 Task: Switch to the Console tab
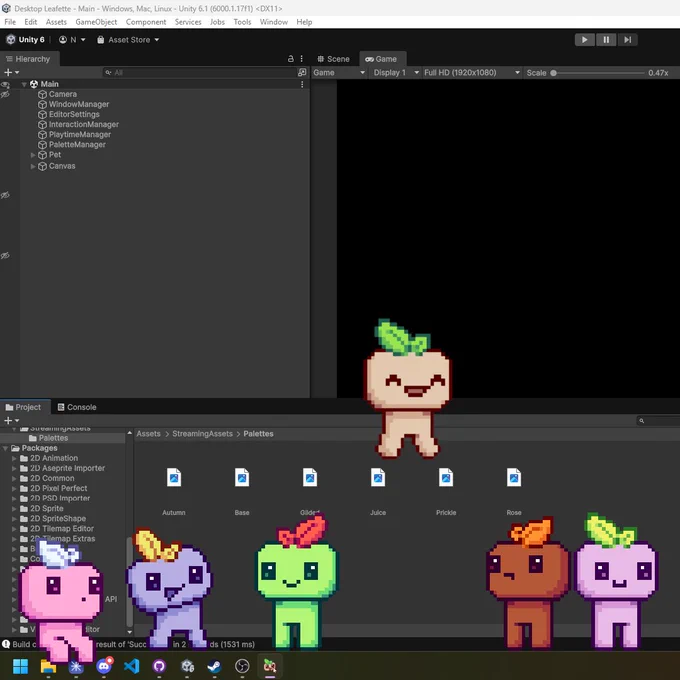(77, 407)
